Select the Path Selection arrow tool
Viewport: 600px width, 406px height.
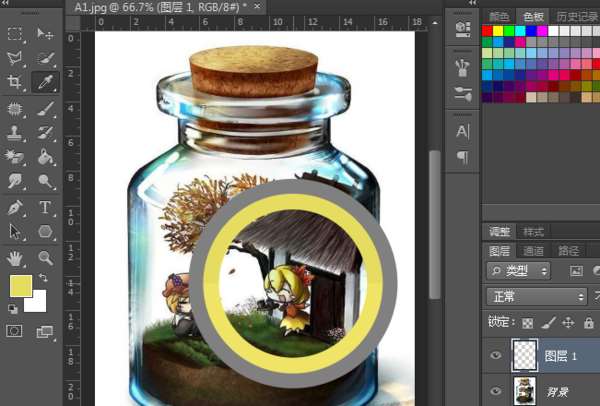[15, 232]
